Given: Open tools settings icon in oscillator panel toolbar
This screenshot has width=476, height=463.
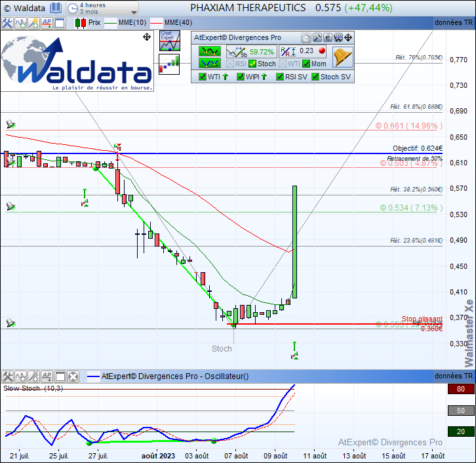Looking at the screenshot, I should pyautogui.click(x=7, y=377).
